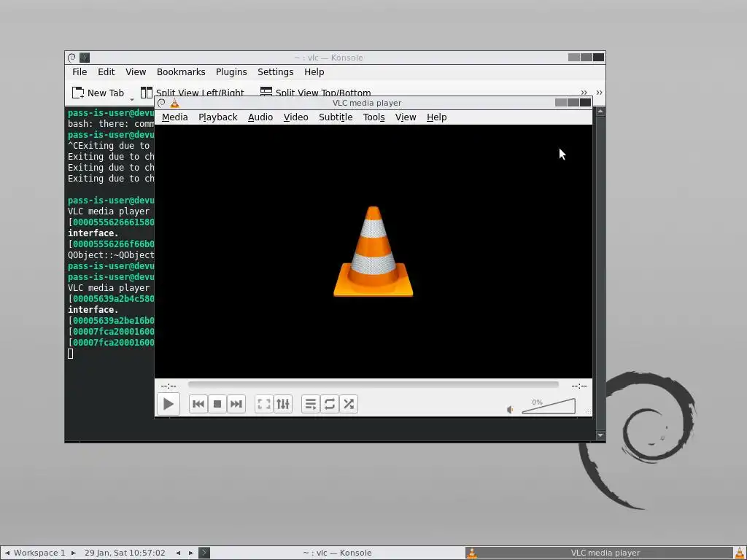
Task: Click the VLC cone title bar icon
Action: coord(175,103)
